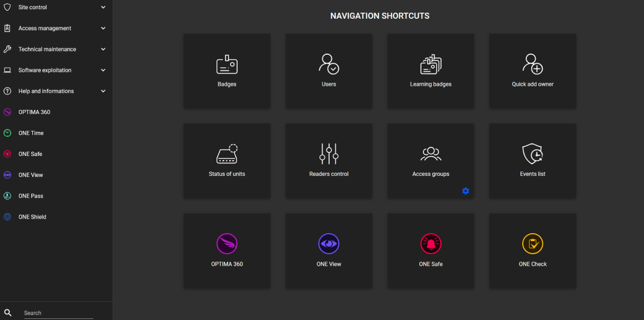Click the ONE Safe alarm tile
Viewport: 644px width, 320px height.
pyautogui.click(x=430, y=251)
